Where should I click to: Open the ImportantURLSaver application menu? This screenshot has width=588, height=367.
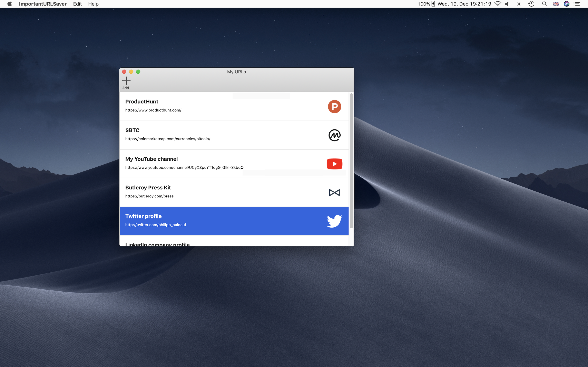coord(42,4)
